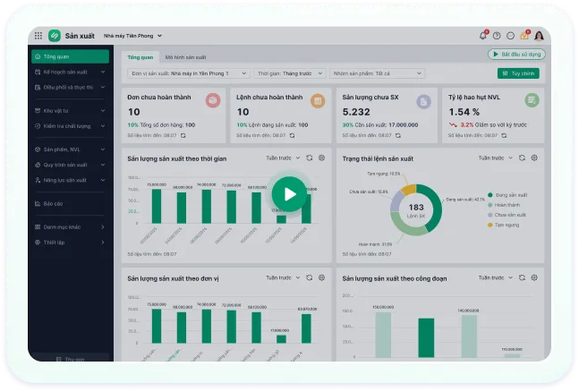The width and height of the screenshot is (579, 392).
Task: Open the help question mark icon
Action: [x=497, y=36]
